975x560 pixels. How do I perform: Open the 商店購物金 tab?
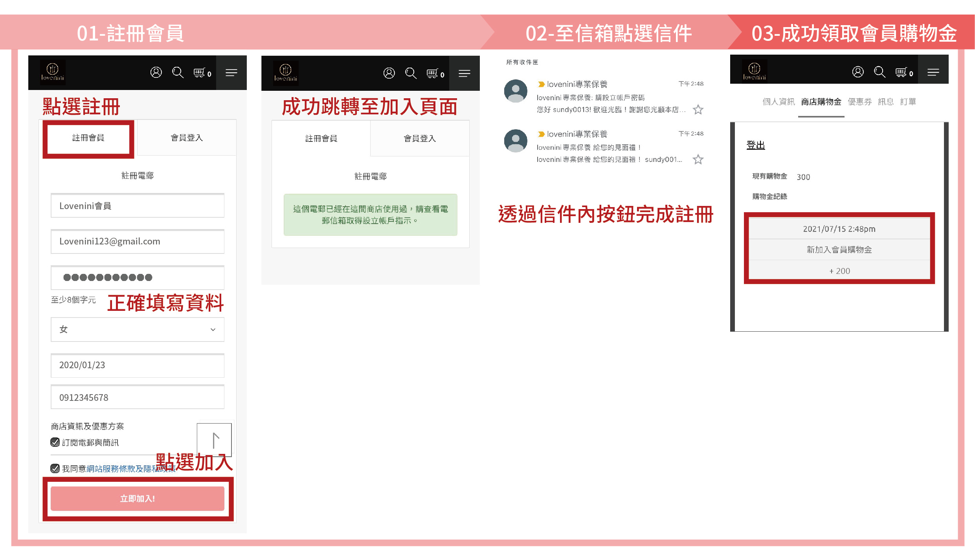pos(821,102)
